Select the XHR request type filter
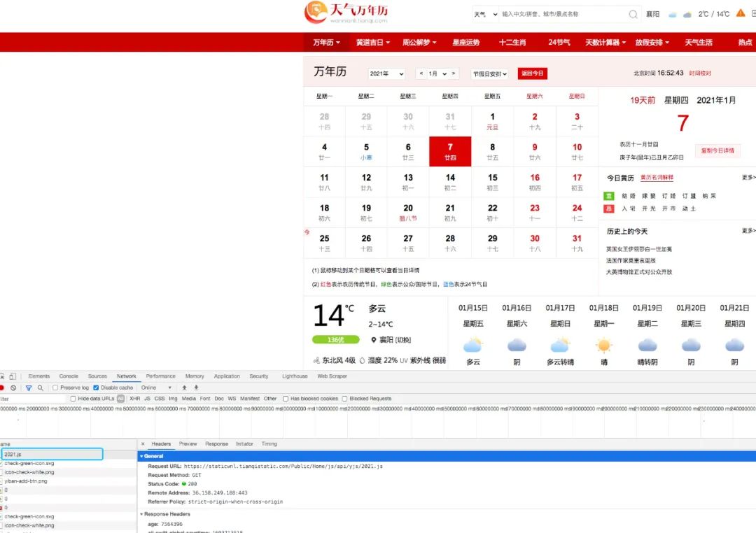This screenshot has width=756, height=533. point(135,399)
